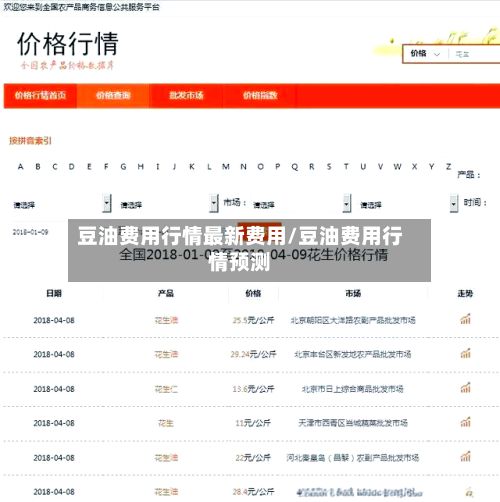Click the 价格 column header in table
Image resolution: width=500 pixels, height=502 pixels.
(x=253, y=293)
